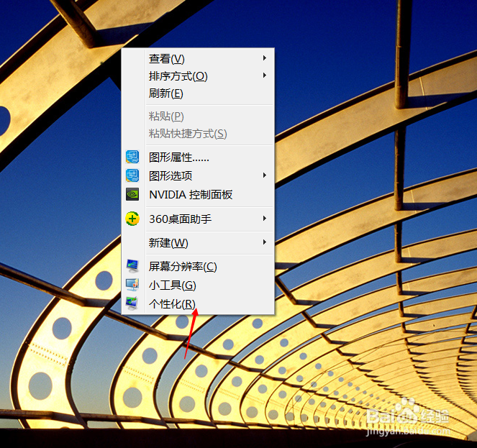
Task: Select the 图形选项 menu entry
Action: (198, 175)
